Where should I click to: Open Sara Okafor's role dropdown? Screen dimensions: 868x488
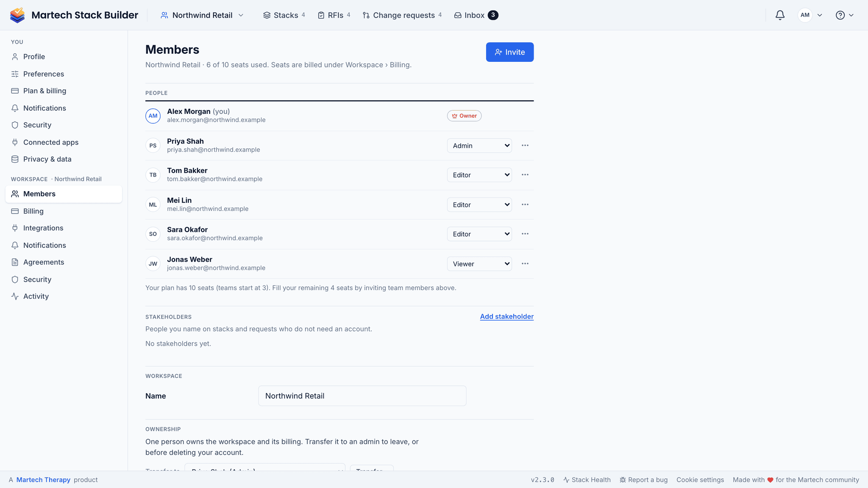coord(479,234)
